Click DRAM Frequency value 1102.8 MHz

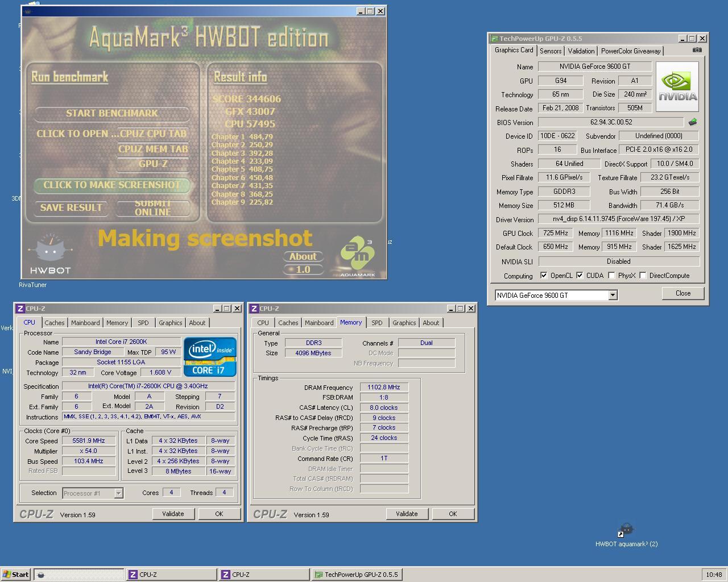[x=384, y=387]
